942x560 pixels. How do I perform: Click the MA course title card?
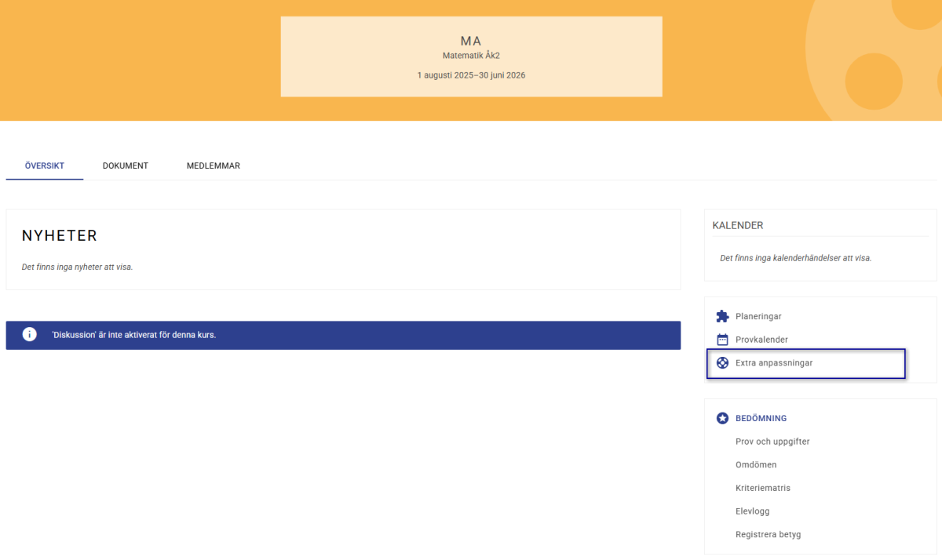(x=471, y=56)
